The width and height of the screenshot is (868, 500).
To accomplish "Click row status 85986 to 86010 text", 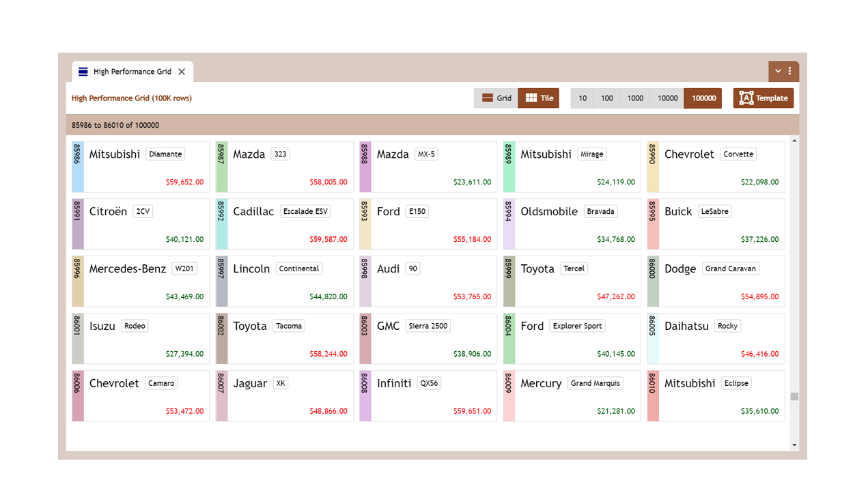I will tap(115, 126).
